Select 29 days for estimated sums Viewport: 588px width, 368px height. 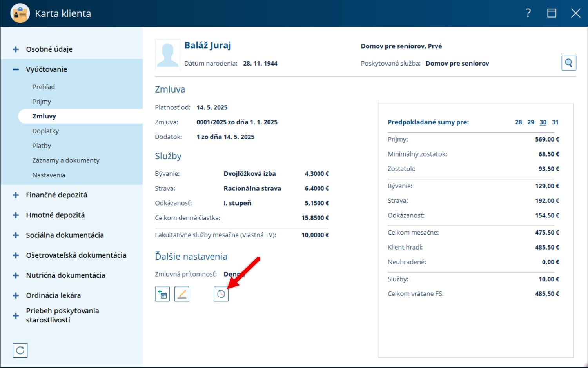coord(530,122)
